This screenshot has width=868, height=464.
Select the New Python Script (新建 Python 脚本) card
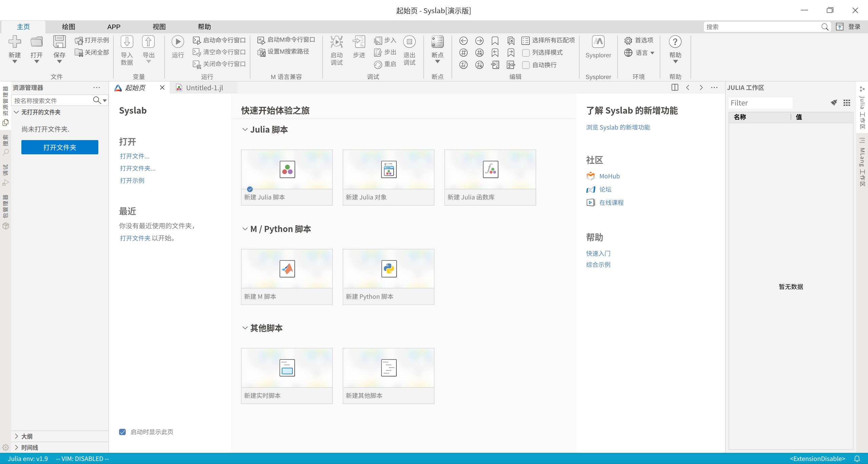point(388,277)
